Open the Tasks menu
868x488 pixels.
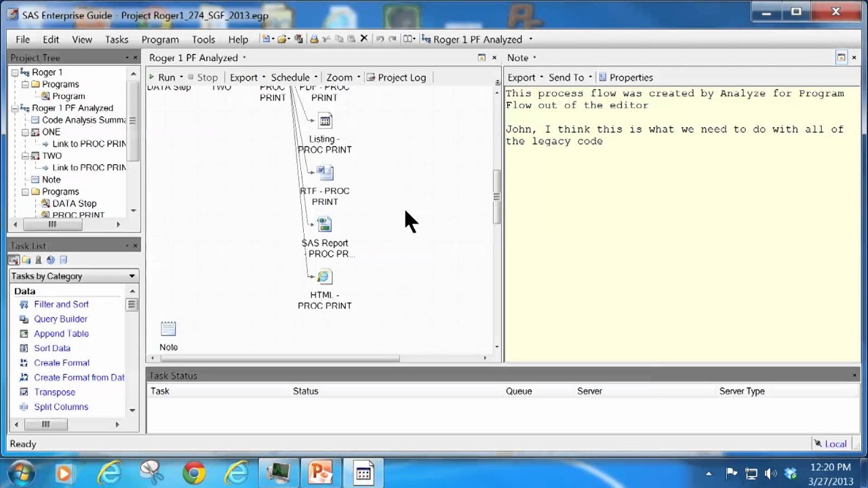[117, 39]
